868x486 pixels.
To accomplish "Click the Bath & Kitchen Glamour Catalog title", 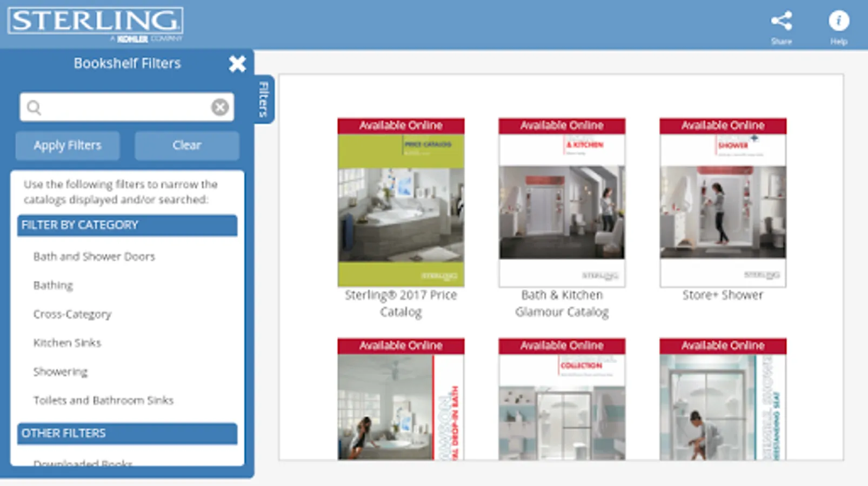I will coord(562,303).
